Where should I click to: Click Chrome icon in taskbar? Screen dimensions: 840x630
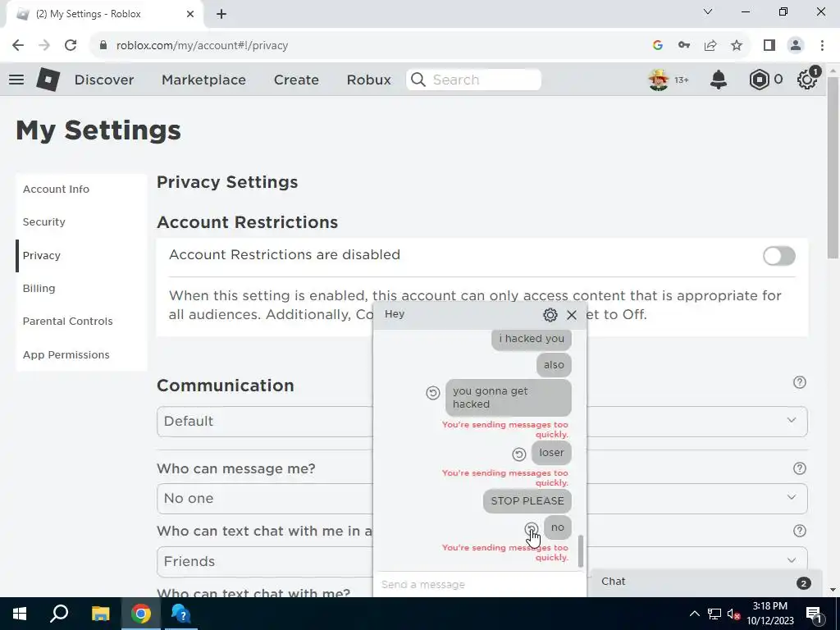(141, 614)
